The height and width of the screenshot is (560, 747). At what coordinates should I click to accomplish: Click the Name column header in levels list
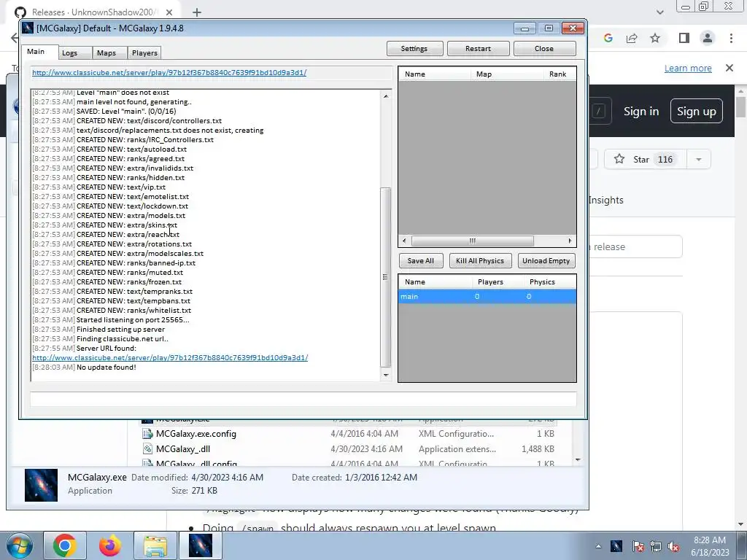click(x=436, y=282)
